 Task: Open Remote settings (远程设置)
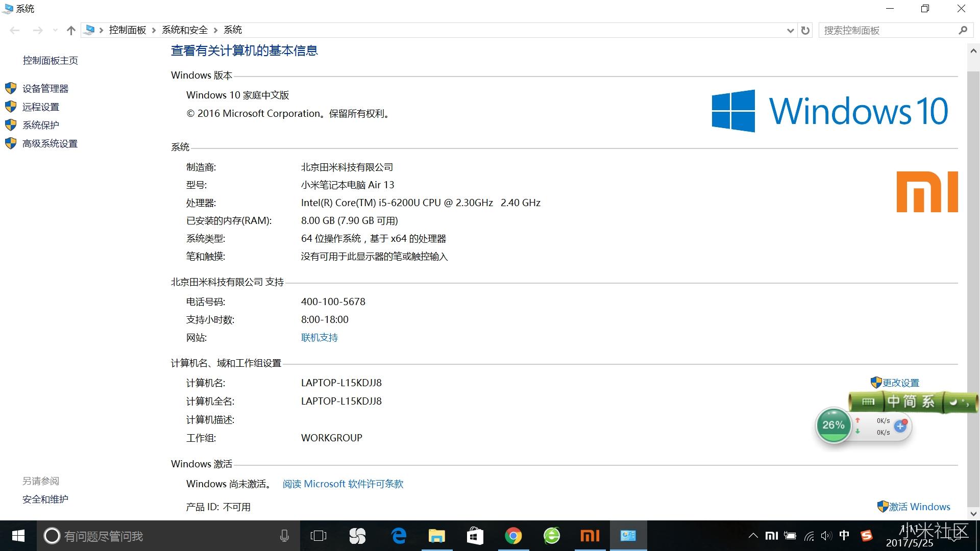pos(41,107)
